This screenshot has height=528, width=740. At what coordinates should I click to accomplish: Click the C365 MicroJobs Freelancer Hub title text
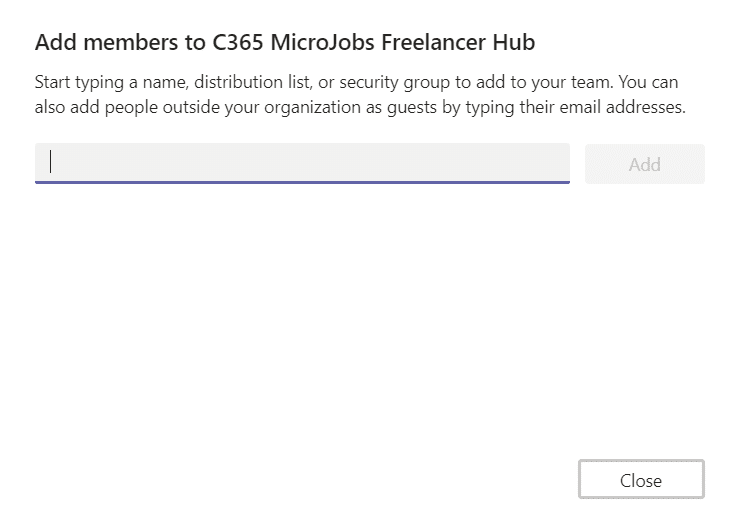(x=374, y=42)
